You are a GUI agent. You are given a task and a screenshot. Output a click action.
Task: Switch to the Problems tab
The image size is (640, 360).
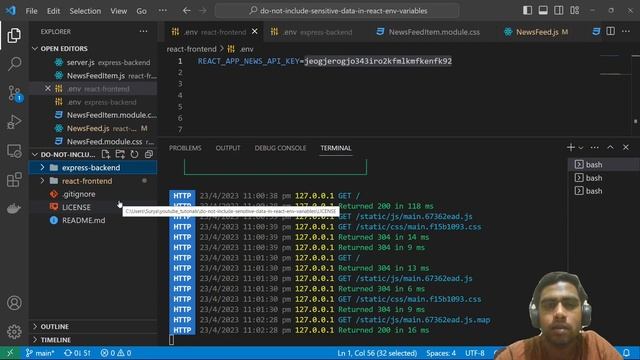tap(185, 148)
